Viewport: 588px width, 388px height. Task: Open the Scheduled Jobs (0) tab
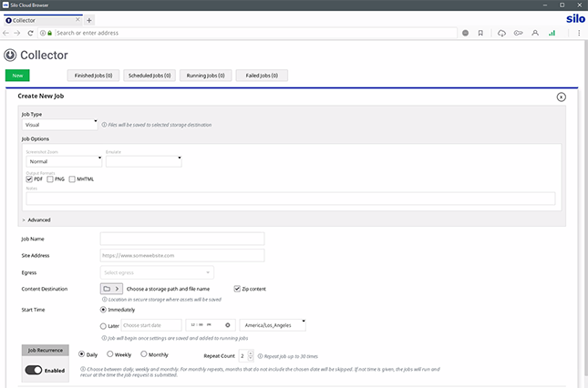pos(150,76)
